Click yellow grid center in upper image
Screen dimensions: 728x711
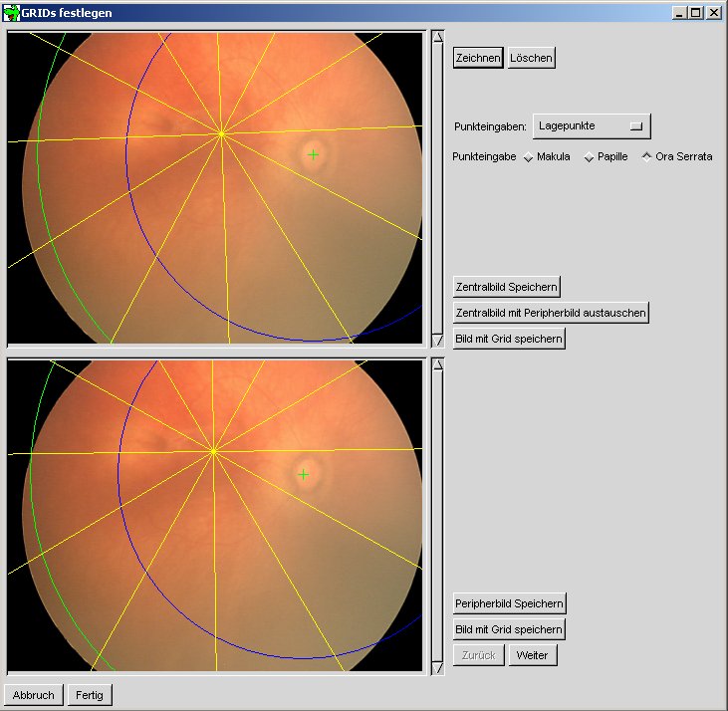[x=221, y=134]
